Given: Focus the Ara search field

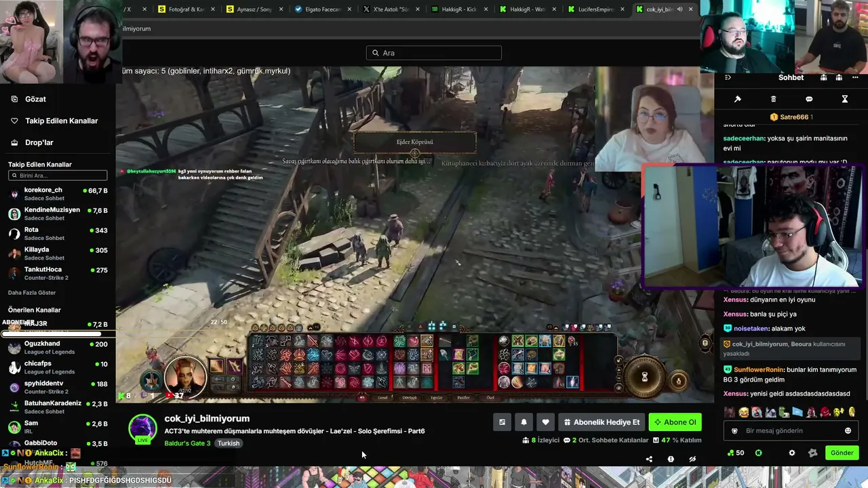Looking at the screenshot, I should click(x=434, y=53).
